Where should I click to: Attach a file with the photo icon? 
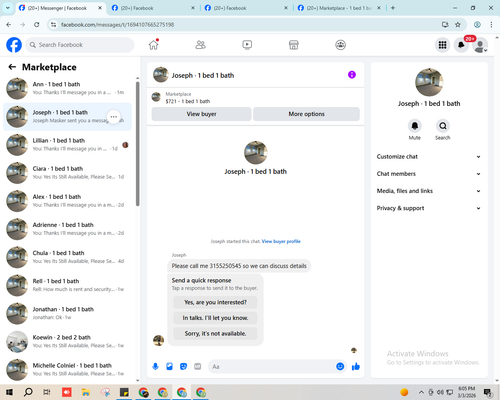[169, 367]
